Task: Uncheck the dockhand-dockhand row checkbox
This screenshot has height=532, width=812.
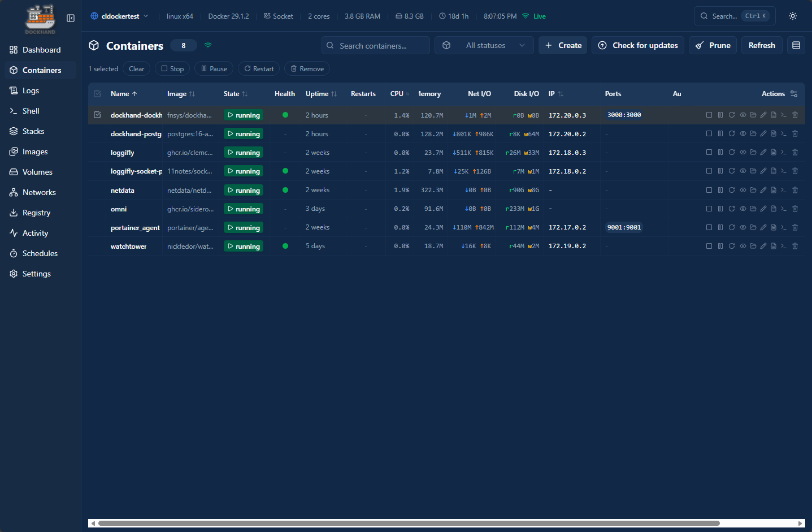Action: pos(97,115)
